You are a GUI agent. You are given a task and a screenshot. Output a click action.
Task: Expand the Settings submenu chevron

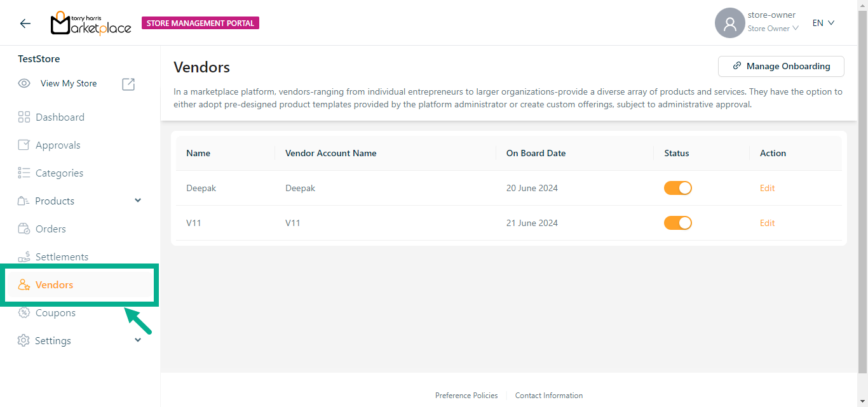point(138,340)
